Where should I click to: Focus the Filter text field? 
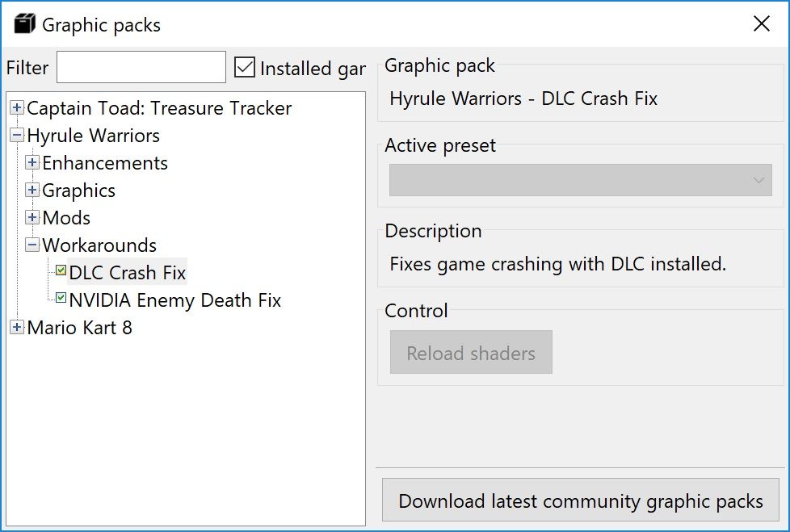[x=141, y=67]
